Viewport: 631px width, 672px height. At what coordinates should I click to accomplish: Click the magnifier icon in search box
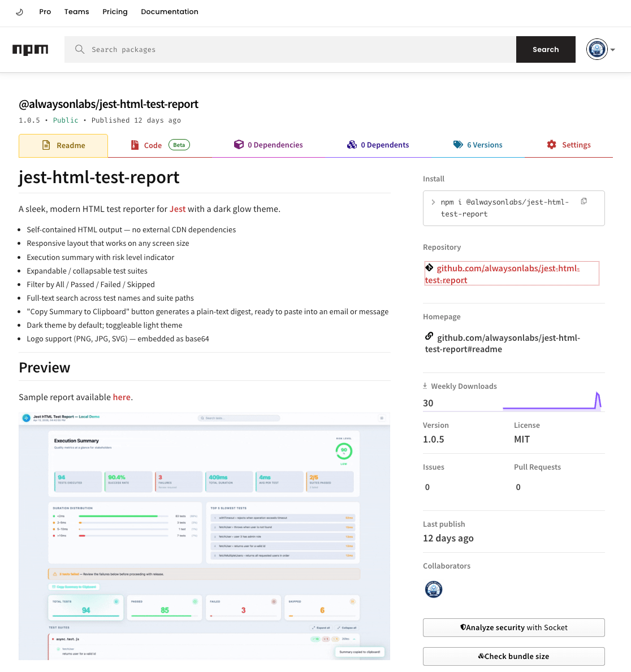pyautogui.click(x=80, y=49)
